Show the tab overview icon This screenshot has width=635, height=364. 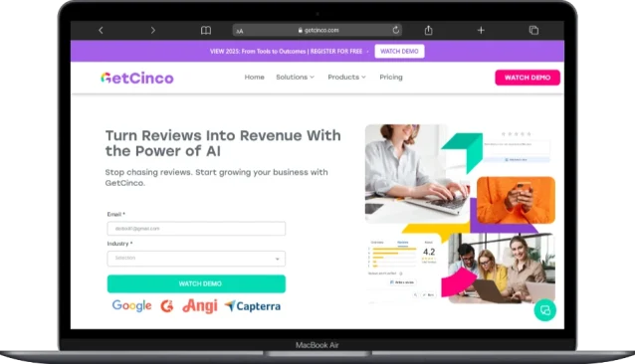click(x=533, y=30)
